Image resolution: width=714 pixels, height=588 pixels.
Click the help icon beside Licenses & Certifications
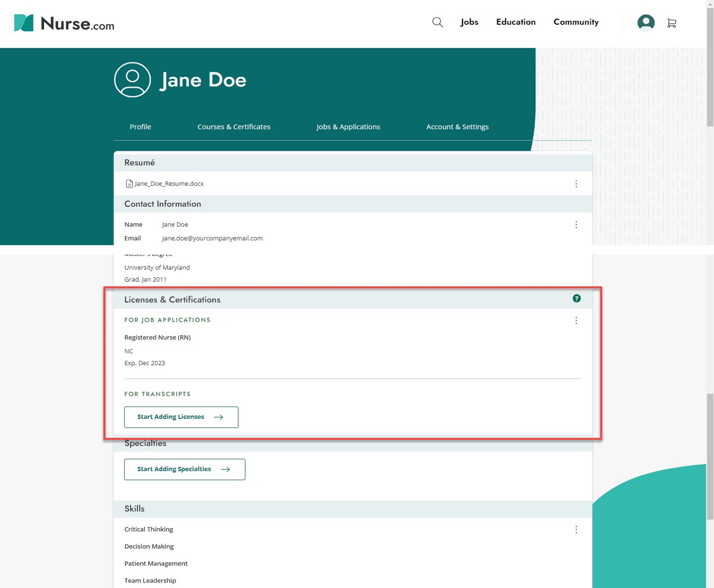tap(576, 299)
